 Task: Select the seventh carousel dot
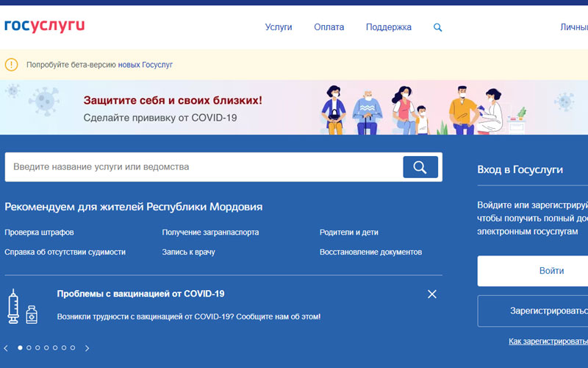73,347
